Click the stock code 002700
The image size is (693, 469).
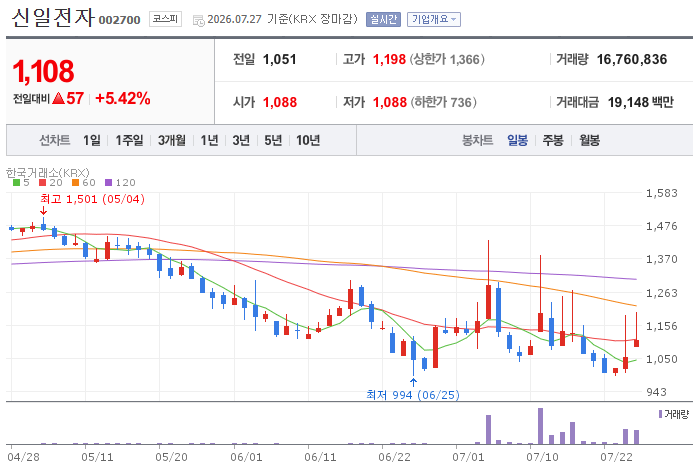pyautogui.click(x=119, y=20)
